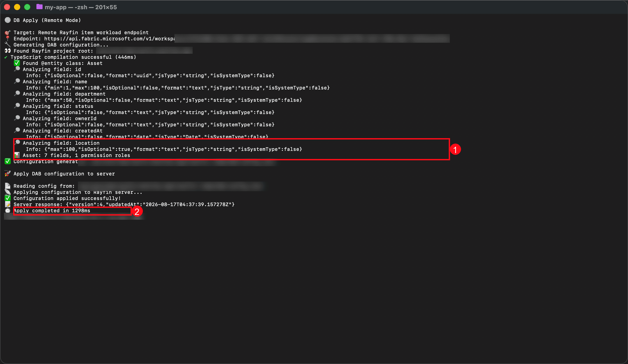Click the clock icon beside 'Apply completed in 1298ms'
This screenshot has width=628, height=364.
click(8, 211)
